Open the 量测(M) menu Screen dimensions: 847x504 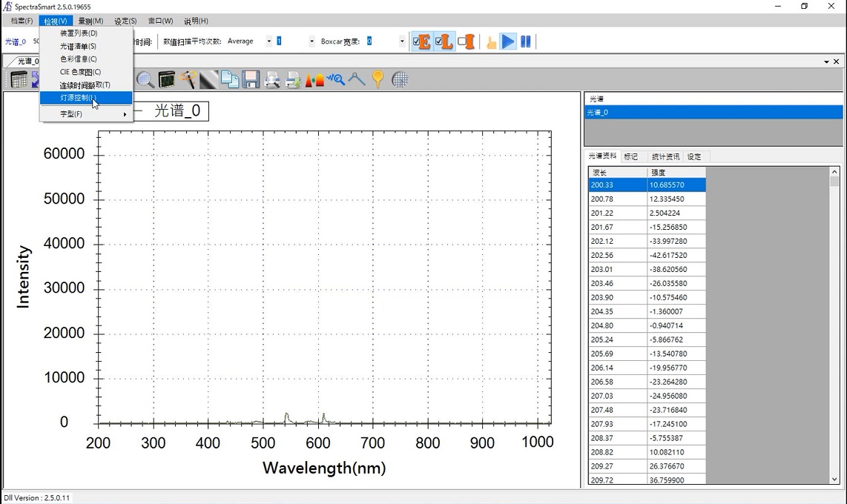90,21
